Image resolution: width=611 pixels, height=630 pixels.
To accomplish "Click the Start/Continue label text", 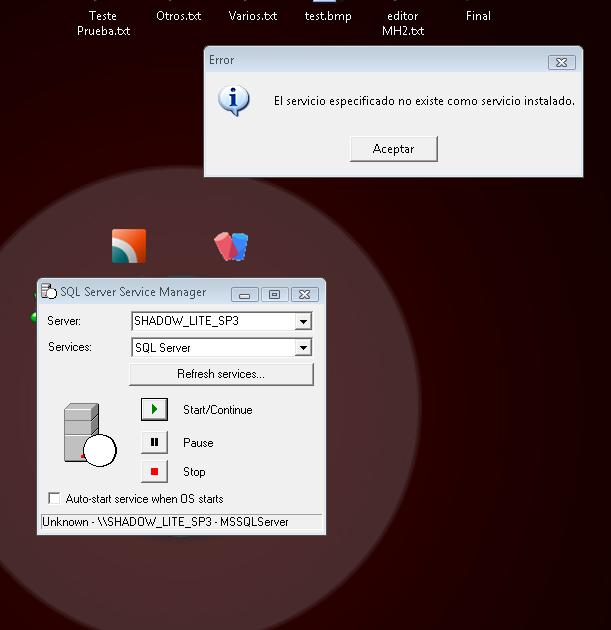I will 218,410.
